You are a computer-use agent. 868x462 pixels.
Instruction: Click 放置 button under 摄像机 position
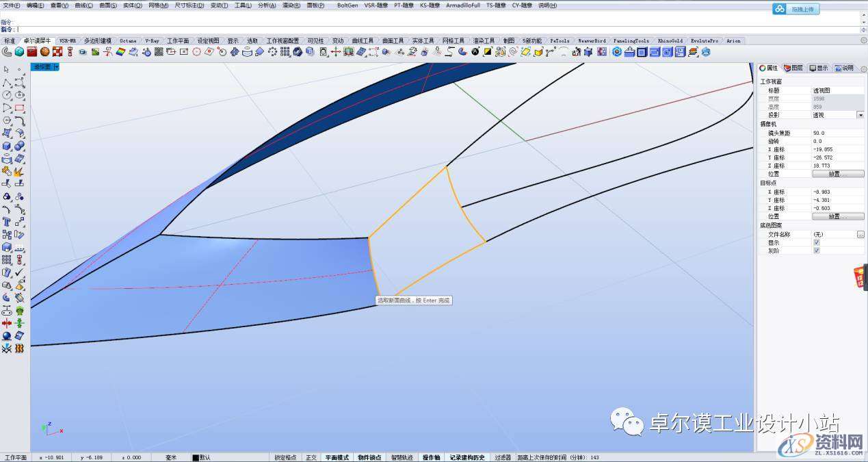(838, 174)
